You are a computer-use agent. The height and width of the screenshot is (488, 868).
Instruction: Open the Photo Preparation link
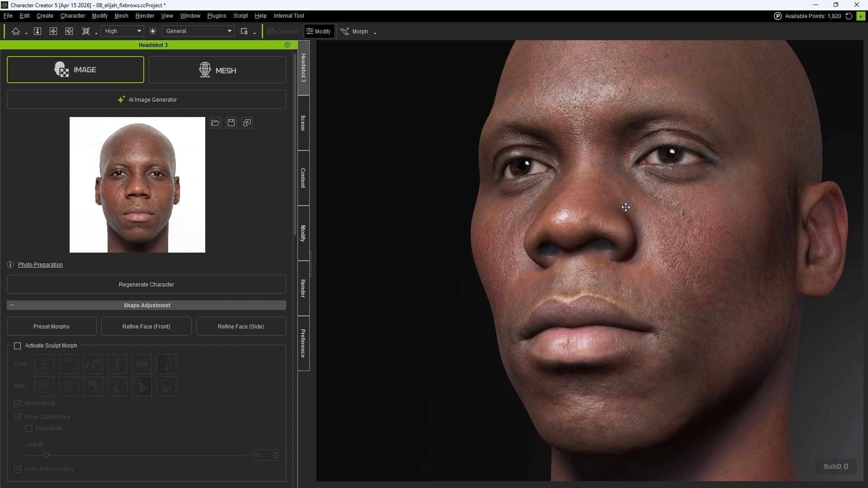coord(40,265)
